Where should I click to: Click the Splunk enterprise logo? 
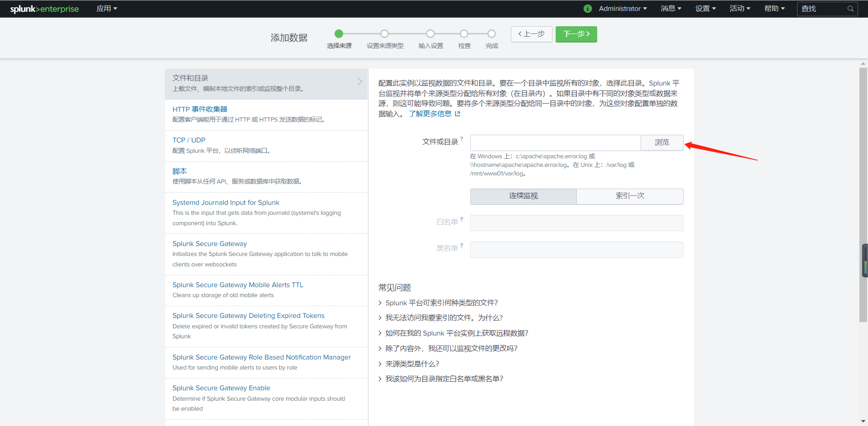pyautogui.click(x=44, y=9)
